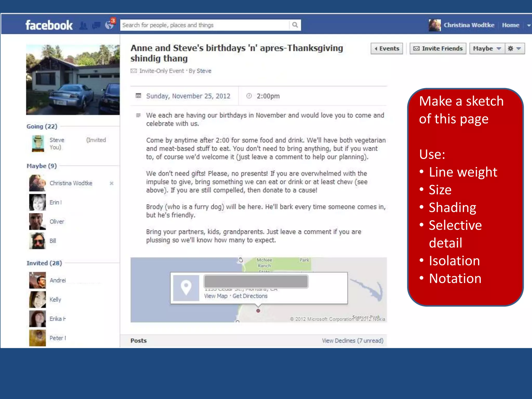
Task: Click the map location pin icon
Action: [x=186, y=288]
